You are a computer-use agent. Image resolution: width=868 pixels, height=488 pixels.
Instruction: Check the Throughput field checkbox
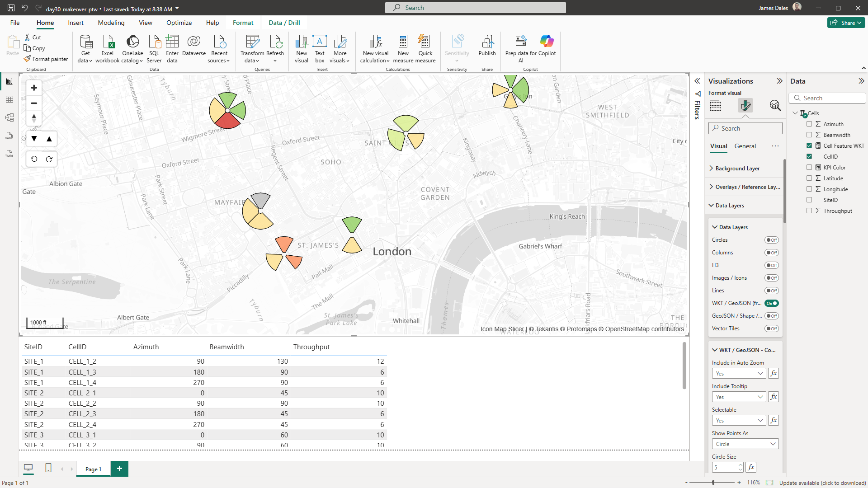point(809,211)
